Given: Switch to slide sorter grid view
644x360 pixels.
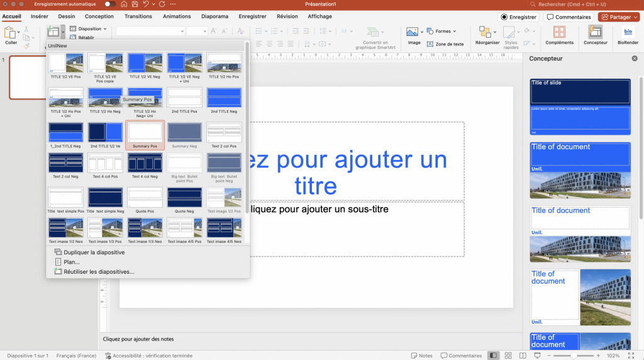Looking at the screenshot, I should coord(508,356).
